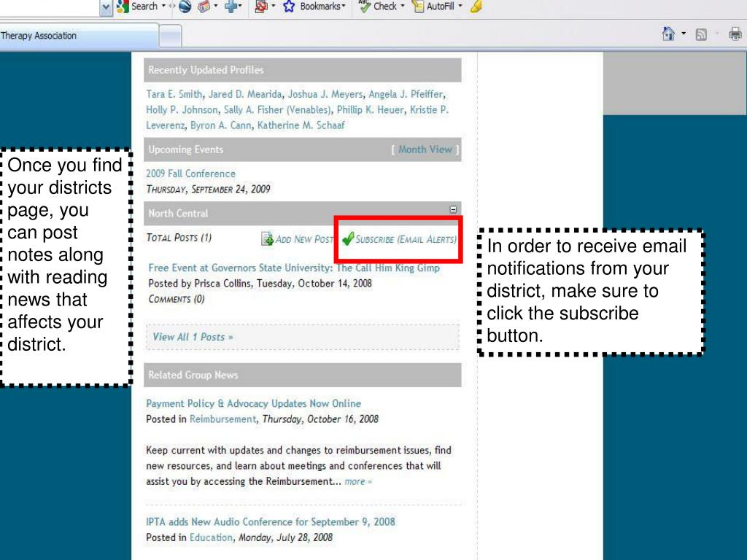The height and width of the screenshot is (560, 747).
Task: Open Joshua J. Meyers' profile
Action: (x=325, y=94)
